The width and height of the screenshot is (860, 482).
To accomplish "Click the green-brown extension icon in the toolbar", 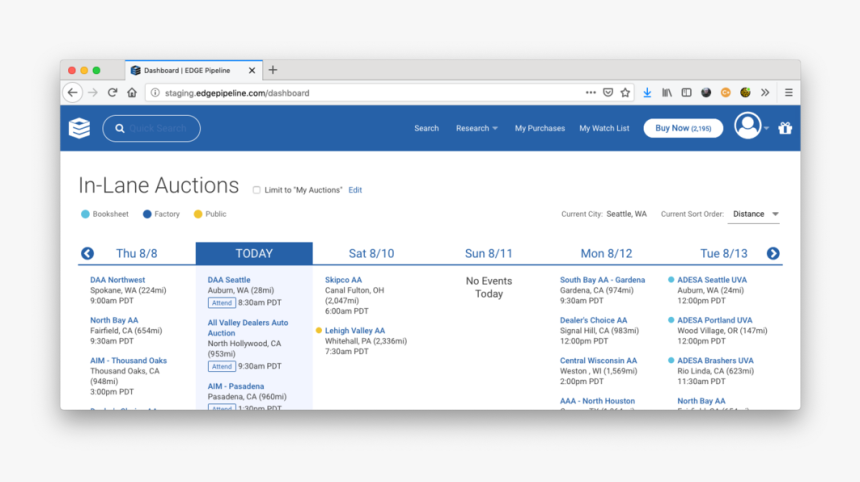I will click(745, 93).
